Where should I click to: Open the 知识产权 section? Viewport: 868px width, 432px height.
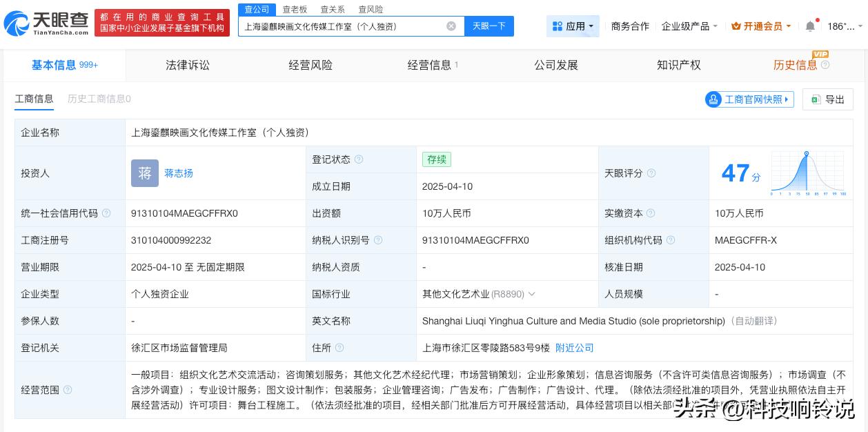point(678,65)
